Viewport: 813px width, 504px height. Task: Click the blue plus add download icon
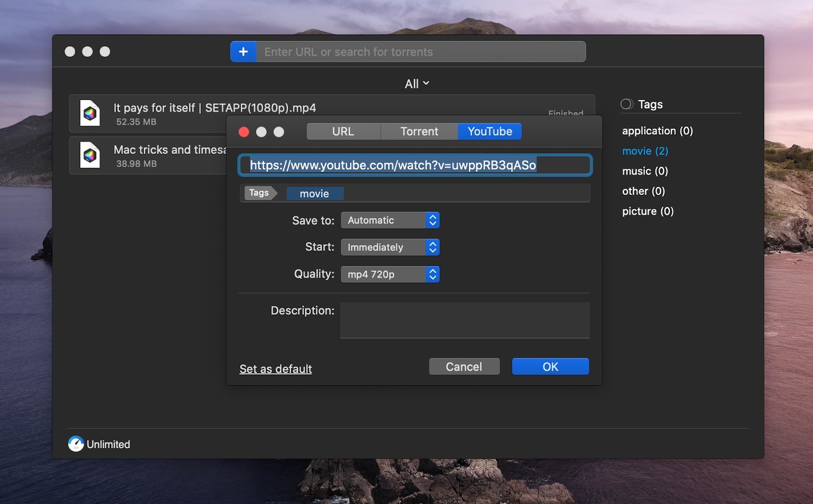(243, 52)
